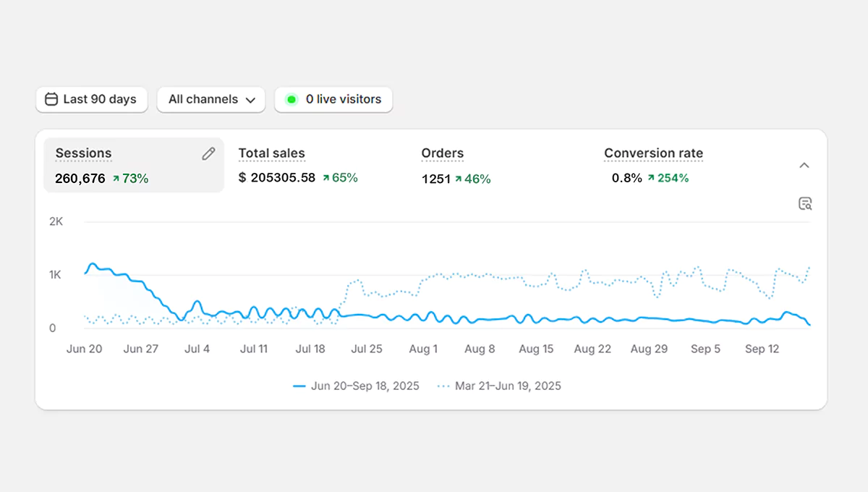Click the trend arrow beside 46%
Image resolution: width=868 pixels, height=492 pixels.
coord(459,179)
